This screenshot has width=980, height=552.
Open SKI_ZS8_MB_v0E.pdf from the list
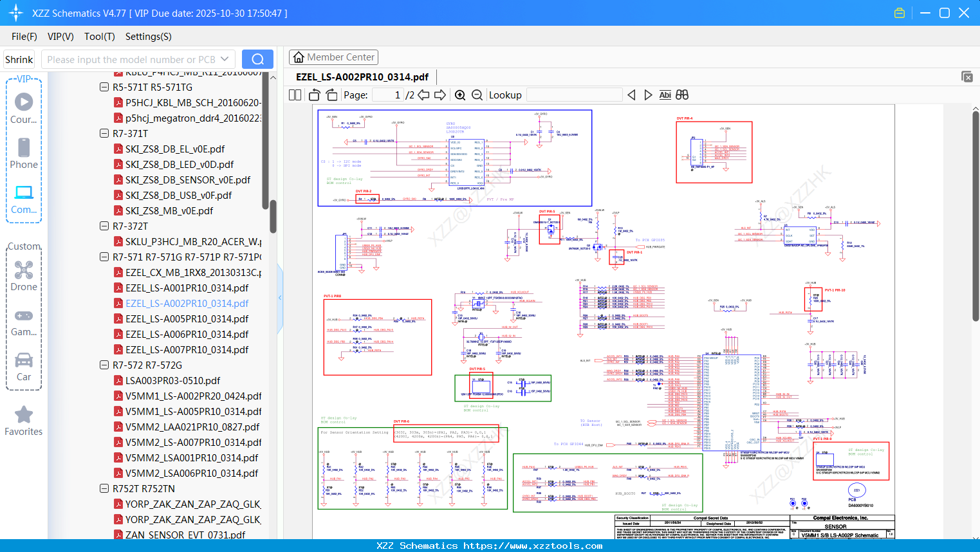[x=169, y=211]
